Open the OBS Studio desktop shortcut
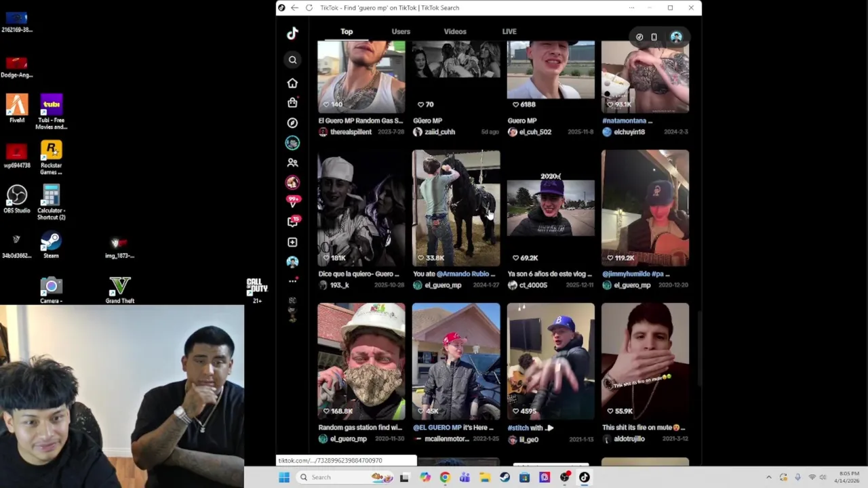Screen dimensions: 868x488 coord(17,200)
